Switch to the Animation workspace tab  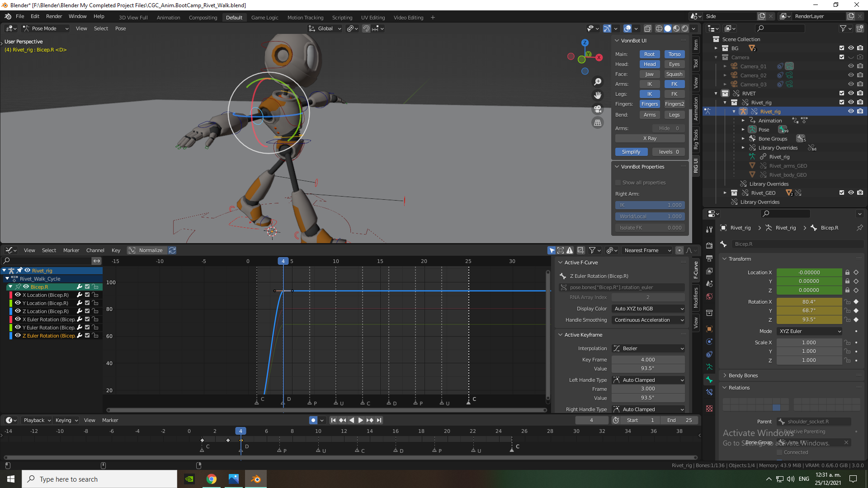click(168, 18)
